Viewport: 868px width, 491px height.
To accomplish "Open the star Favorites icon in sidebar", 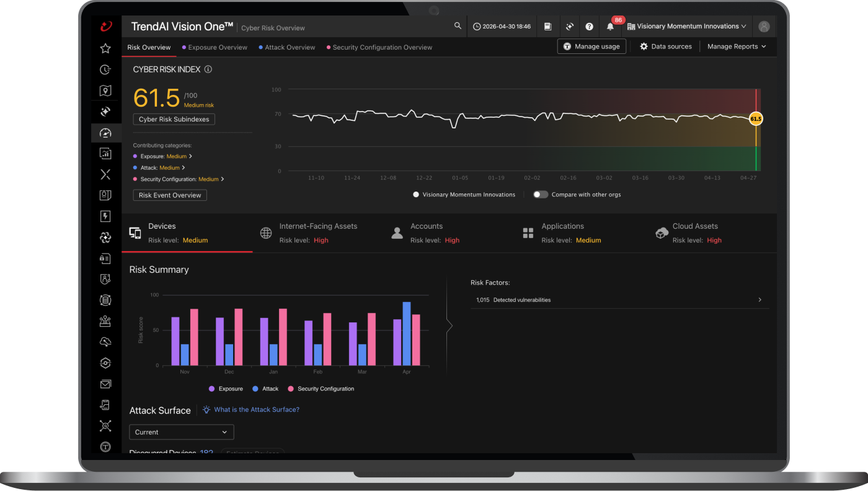I will pos(105,48).
